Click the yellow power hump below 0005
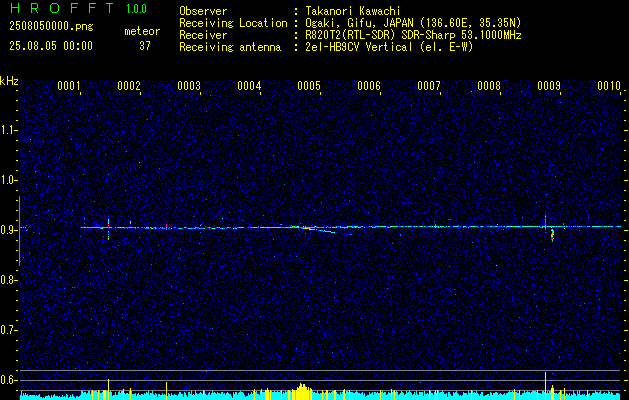Image resolution: width=629 pixels, height=400 pixels. 303,391
